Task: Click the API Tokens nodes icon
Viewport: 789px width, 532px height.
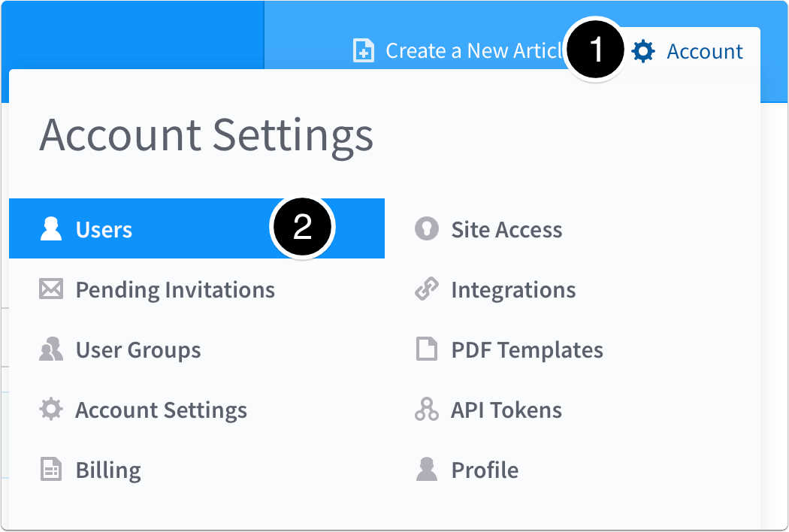Action: (425, 410)
